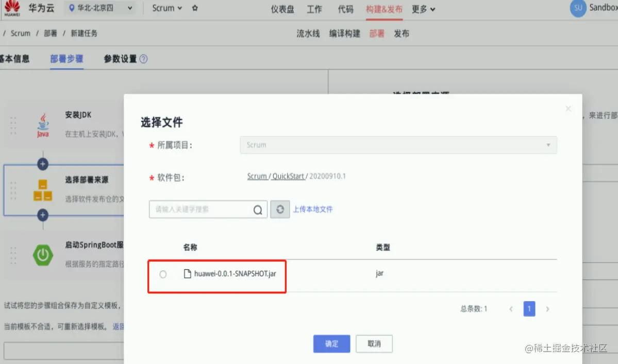
Task: Click the SU user avatar
Action: [x=578, y=8]
